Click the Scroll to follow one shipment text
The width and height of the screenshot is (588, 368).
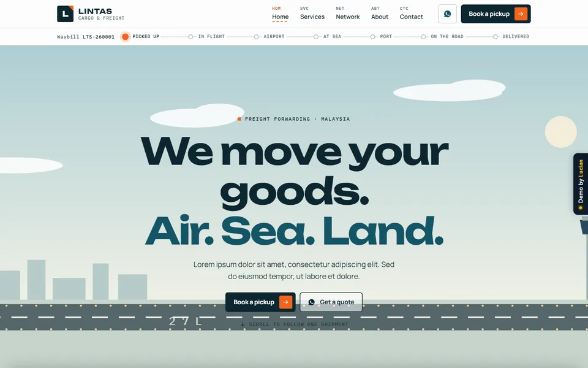[298, 324]
